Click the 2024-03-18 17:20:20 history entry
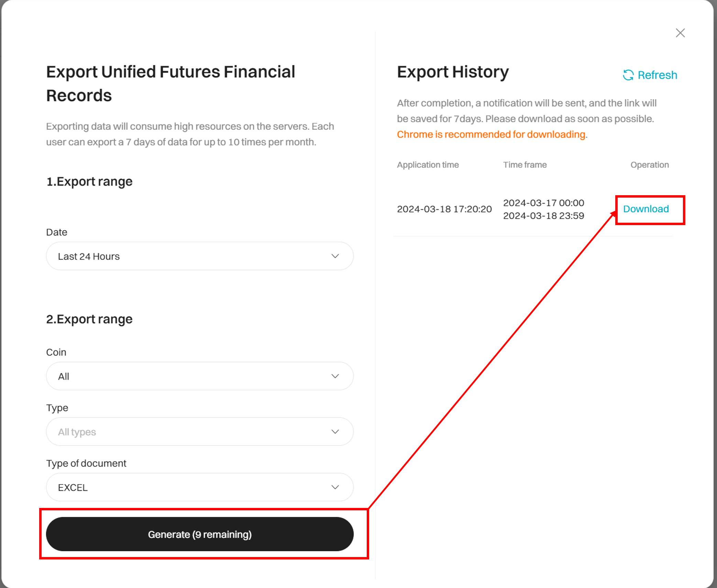 tap(444, 209)
